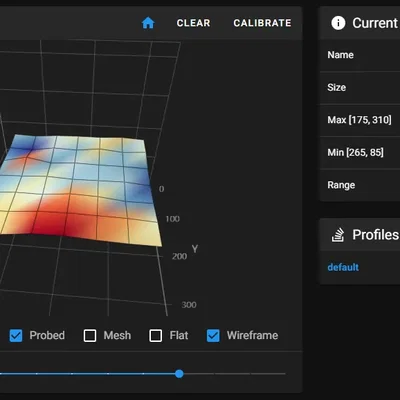Disable the Wireframe checkbox

(213, 336)
